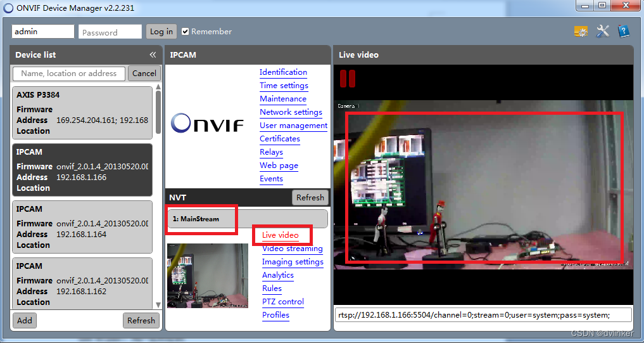The image size is (644, 343).
Task: Select the IPCAM device at 192.168.1.166
Action: (82, 170)
